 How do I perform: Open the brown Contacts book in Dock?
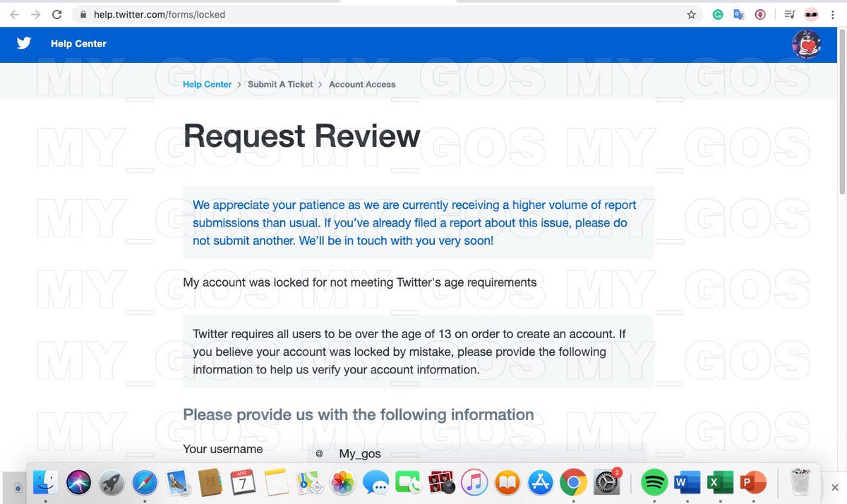click(x=210, y=483)
